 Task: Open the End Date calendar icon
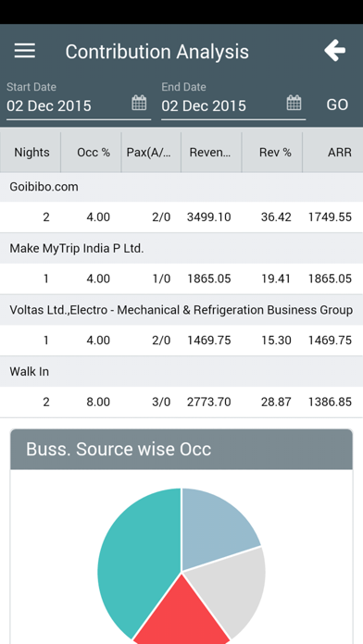(x=294, y=103)
